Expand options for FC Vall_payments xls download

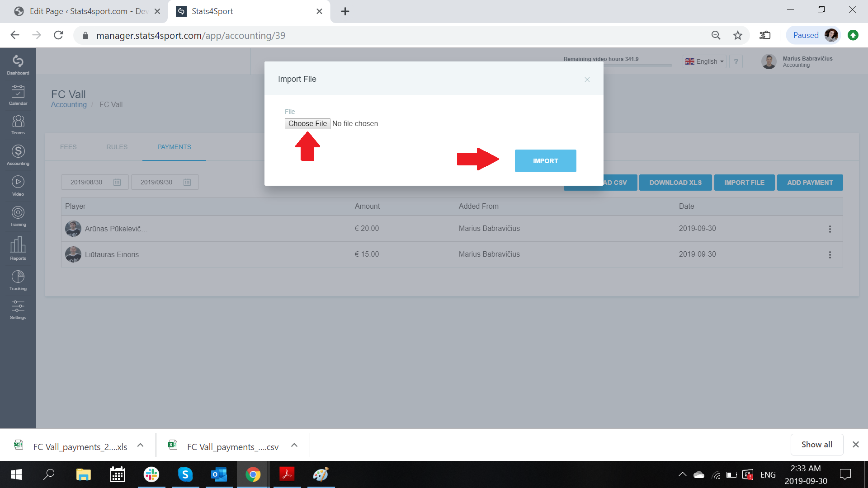pos(141,445)
